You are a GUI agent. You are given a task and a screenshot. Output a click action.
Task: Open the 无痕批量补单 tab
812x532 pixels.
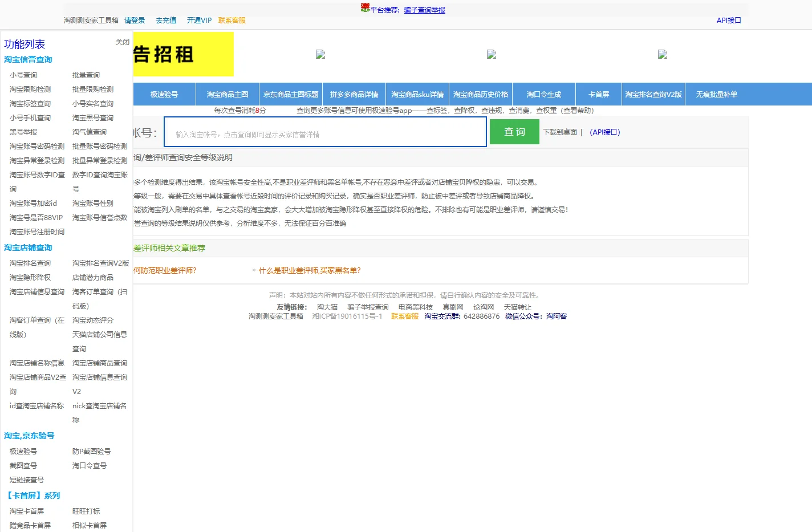(x=717, y=95)
